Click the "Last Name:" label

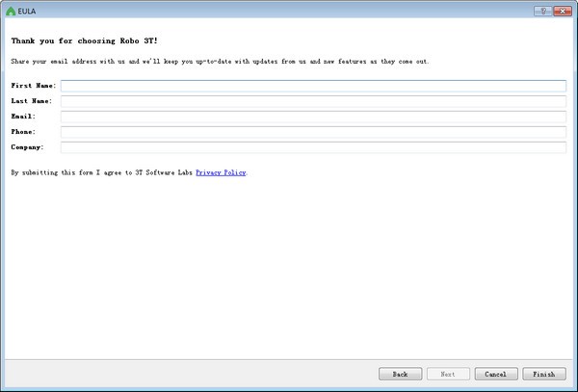32,101
